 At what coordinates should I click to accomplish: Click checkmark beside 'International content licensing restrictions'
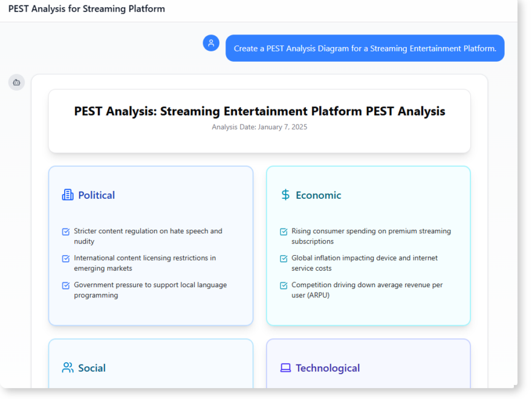click(x=65, y=258)
